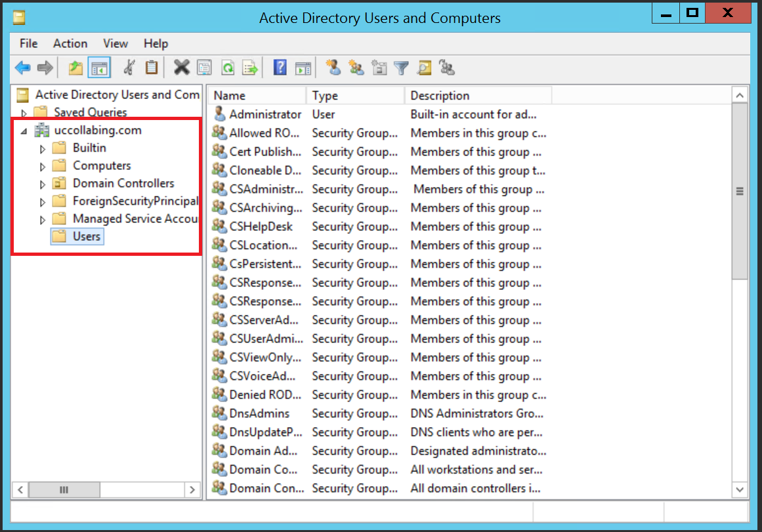Select the 'CSAdministr...' group row
This screenshot has height=532, width=762.
tap(379, 189)
